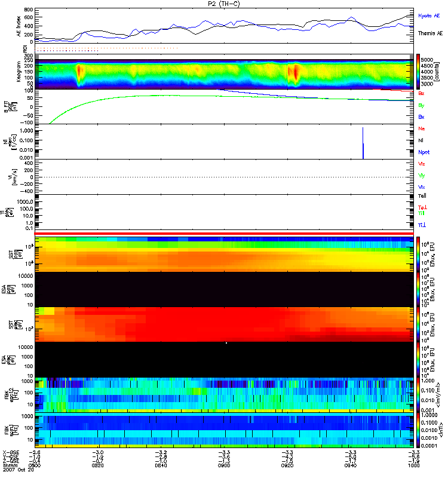Image resolution: width=448 pixels, height=478 pixels.
Task: Select the Themis AE legend label
Action: click(x=430, y=33)
